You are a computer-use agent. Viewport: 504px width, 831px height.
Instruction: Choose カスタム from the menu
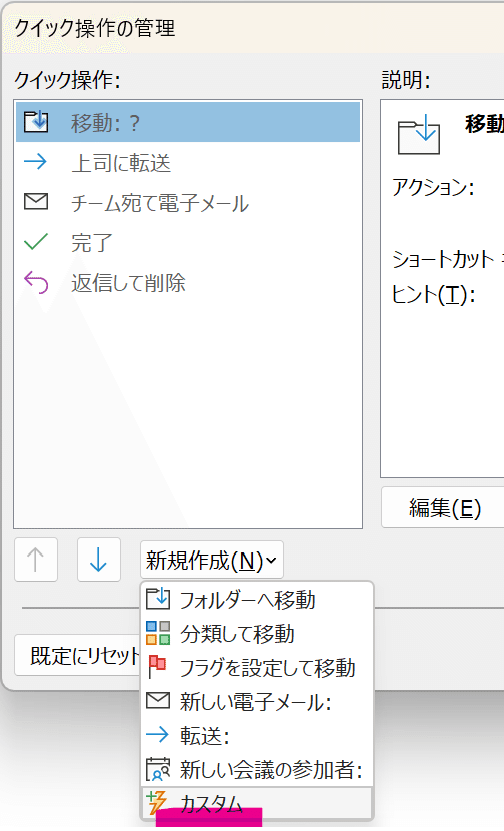(257, 803)
